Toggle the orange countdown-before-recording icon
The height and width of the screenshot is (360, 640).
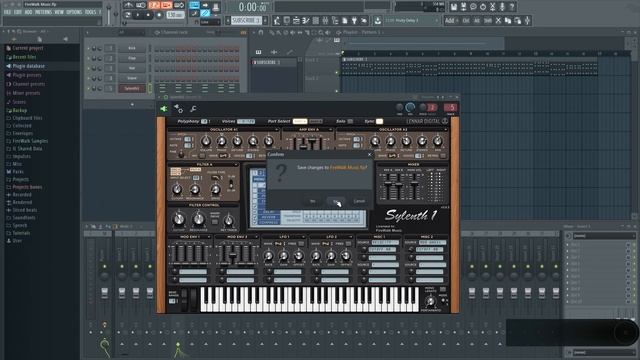coord(154,5)
